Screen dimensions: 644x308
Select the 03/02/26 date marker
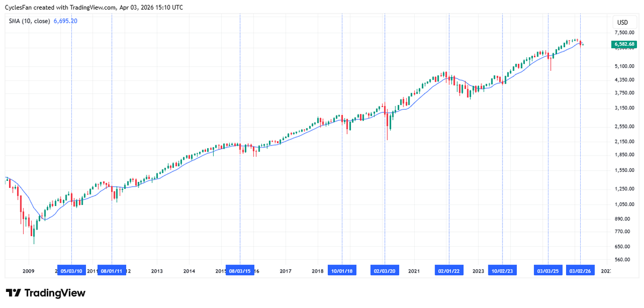point(581,271)
